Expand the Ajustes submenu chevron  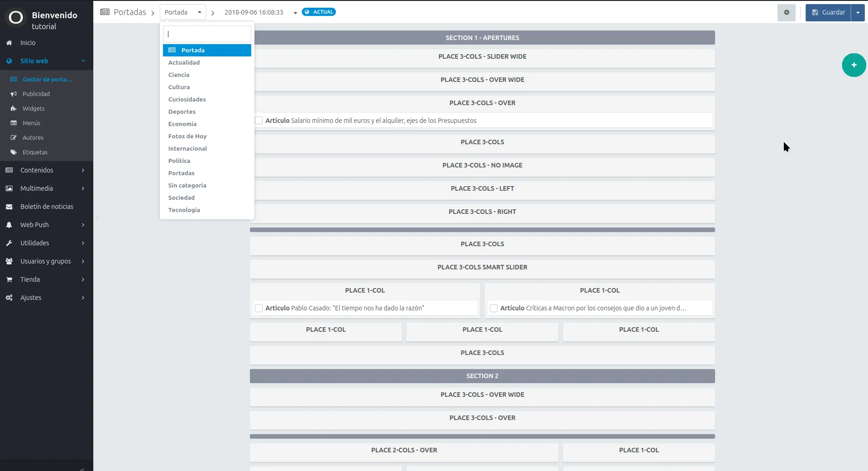coord(83,298)
